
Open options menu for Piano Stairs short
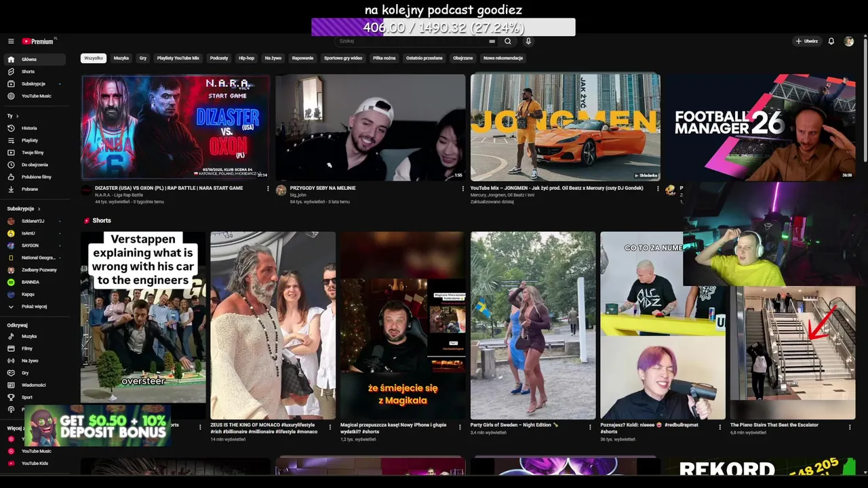pyautogui.click(x=850, y=427)
